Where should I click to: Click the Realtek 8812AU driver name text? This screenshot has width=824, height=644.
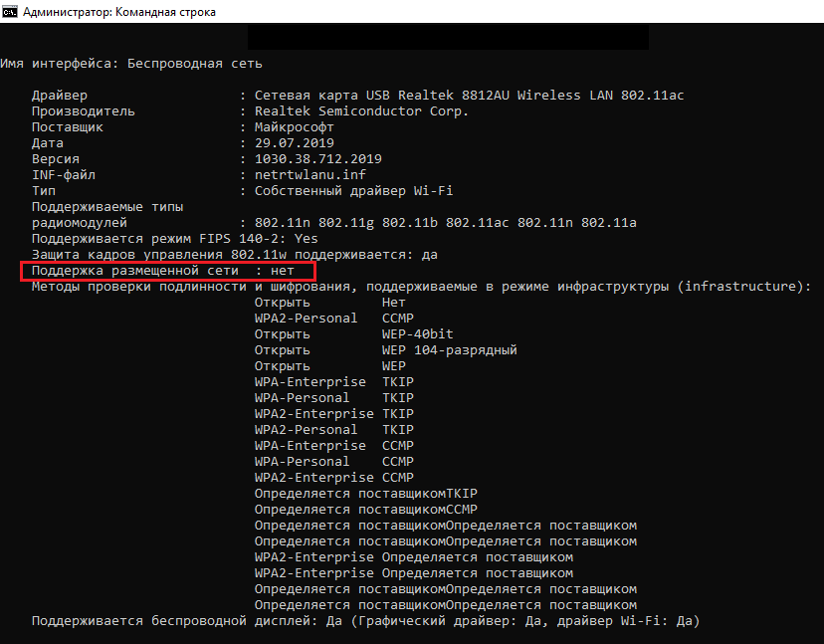(469, 96)
